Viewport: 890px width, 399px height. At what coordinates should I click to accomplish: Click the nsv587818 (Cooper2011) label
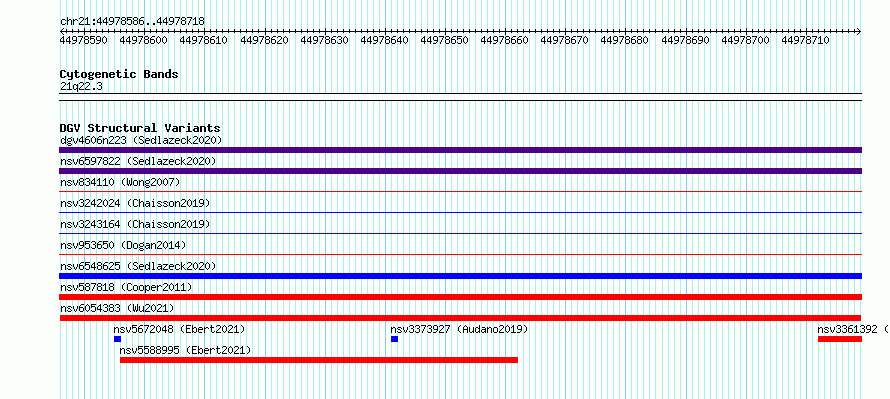[126, 287]
